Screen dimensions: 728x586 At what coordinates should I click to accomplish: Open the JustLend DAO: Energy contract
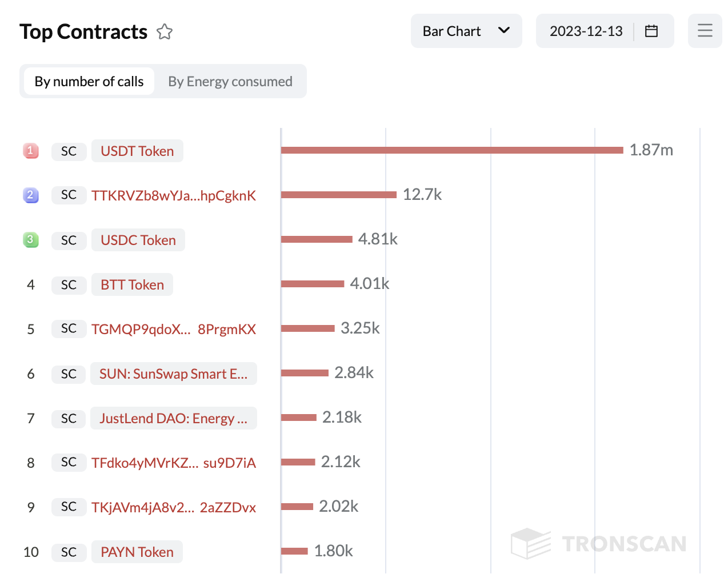tap(173, 419)
